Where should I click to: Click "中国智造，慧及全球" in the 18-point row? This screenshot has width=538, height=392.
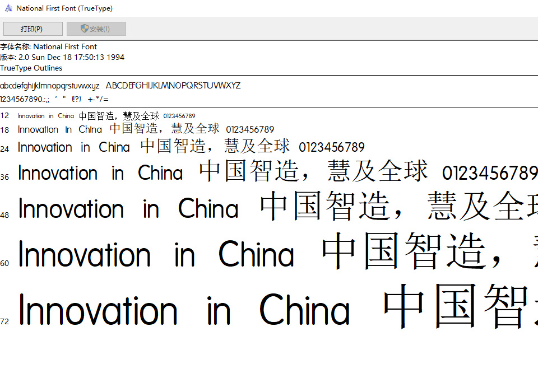[165, 129]
